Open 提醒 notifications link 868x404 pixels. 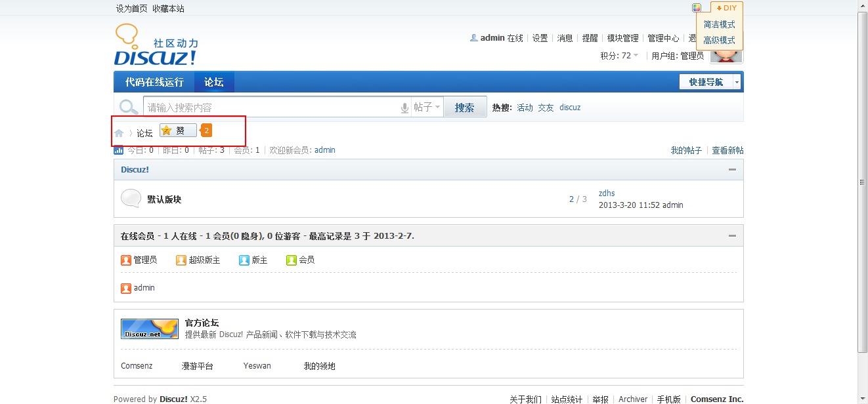click(x=590, y=38)
